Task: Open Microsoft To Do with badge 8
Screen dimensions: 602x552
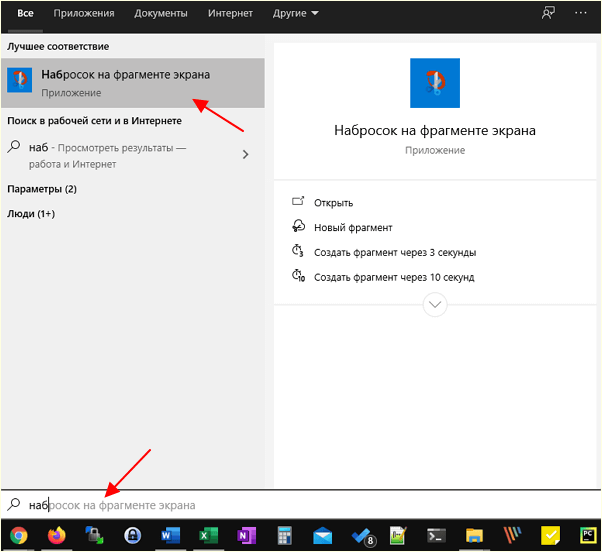Action: [x=362, y=536]
